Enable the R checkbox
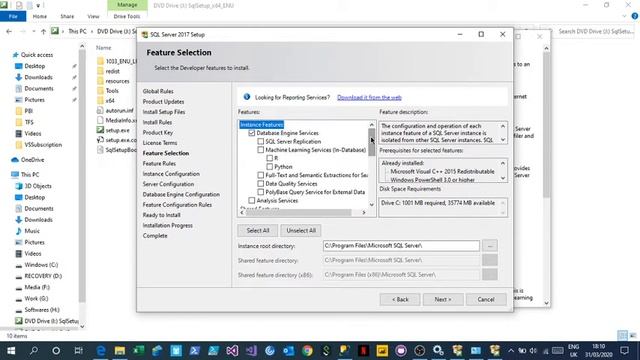This screenshot has height=360, width=640. [269, 158]
